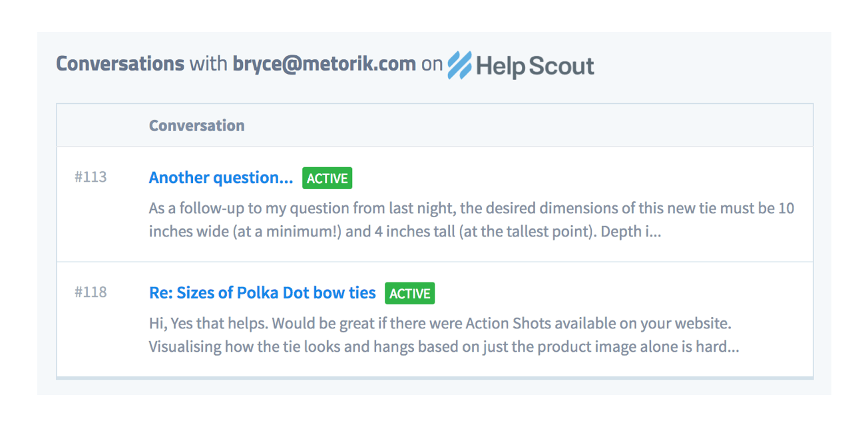This screenshot has width=868, height=427.
Task: Click preview line starting "As a follow-up"
Action: 471,209
